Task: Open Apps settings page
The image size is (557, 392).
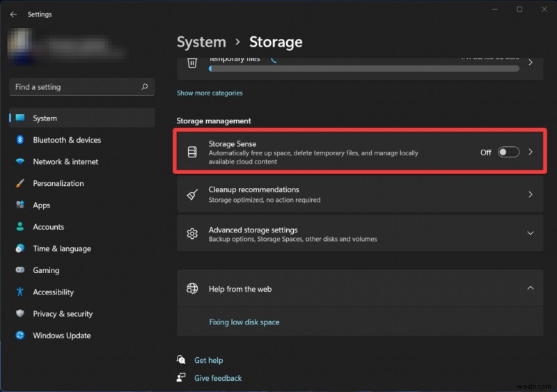Action: pos(82,205)
